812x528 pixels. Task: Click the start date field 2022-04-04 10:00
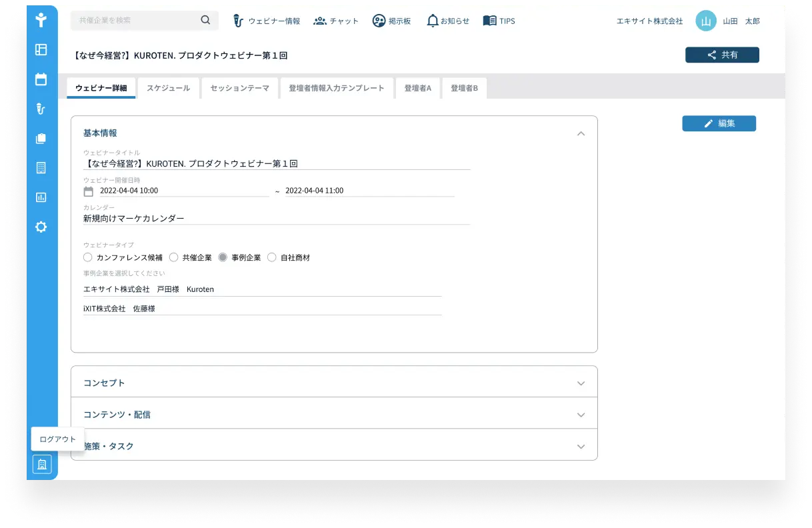185,191
